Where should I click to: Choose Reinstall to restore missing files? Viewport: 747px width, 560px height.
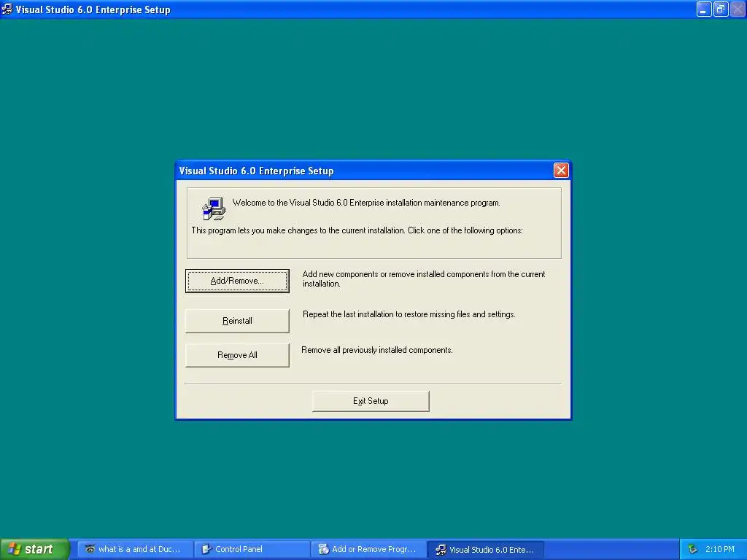[x=237, y=321]
